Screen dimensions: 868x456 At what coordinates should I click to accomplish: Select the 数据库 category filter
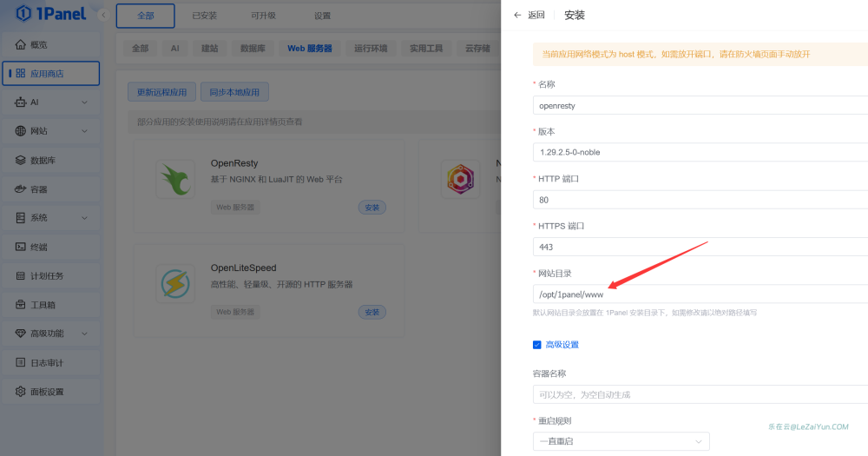[253, 48]
